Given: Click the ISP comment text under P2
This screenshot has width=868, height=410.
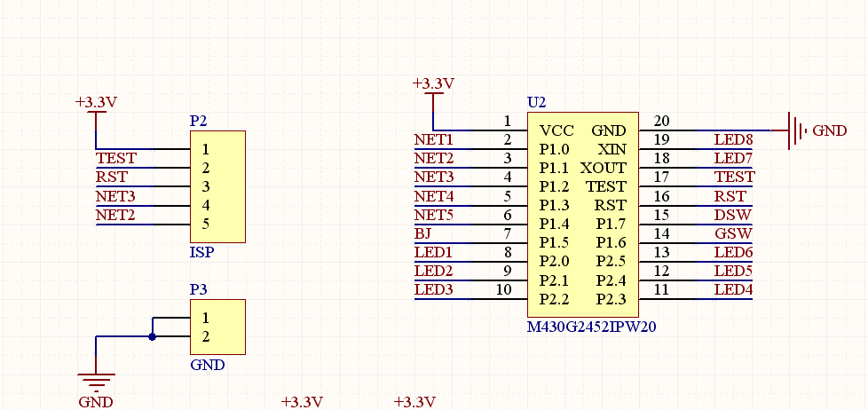Looking at the screenshot, I should (x=202, y=253).
